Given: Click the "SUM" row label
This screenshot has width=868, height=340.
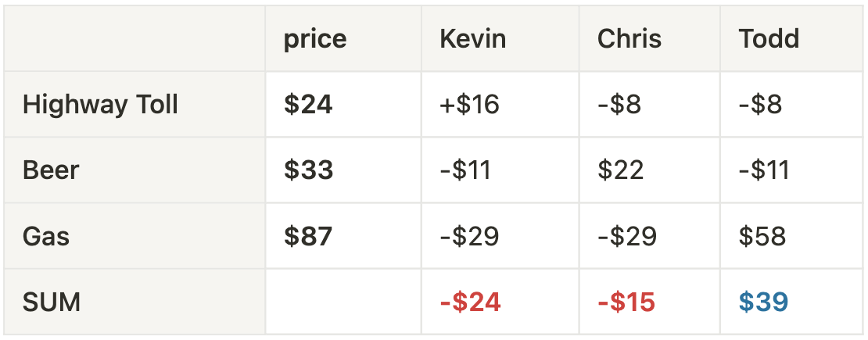Looking at the screenshot, I should (52, 302).
